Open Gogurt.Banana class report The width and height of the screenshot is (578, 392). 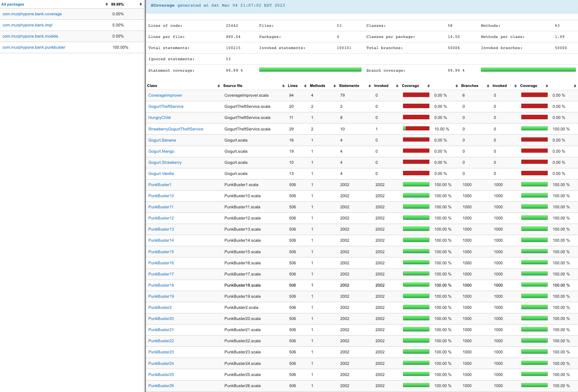(x=162, y=140)
